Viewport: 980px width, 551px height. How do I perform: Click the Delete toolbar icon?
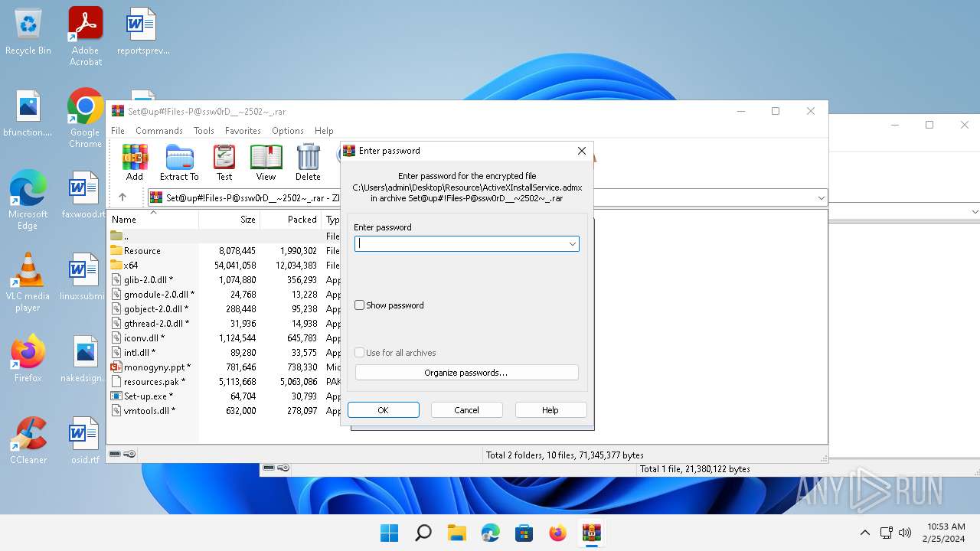tap(308, 162)
